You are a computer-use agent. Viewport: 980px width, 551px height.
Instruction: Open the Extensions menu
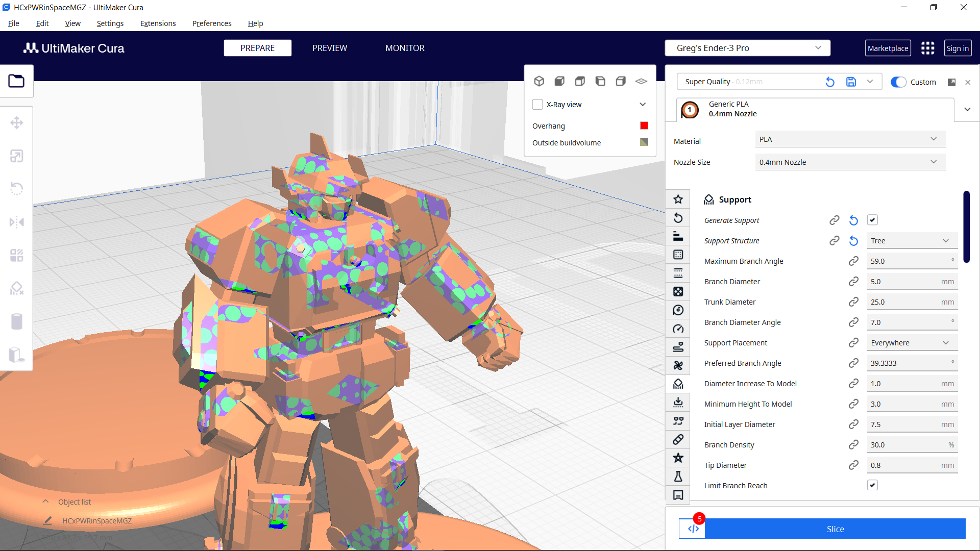(158, 23)
